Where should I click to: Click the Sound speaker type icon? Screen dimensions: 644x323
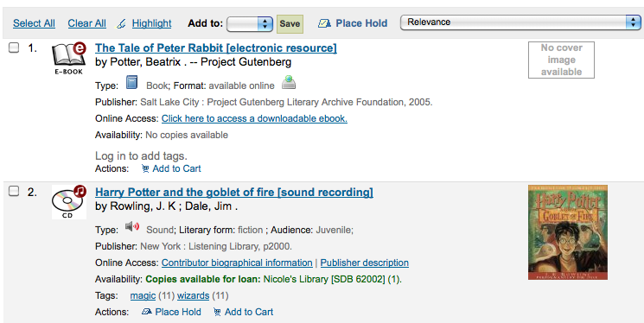(x=132, y=226)
